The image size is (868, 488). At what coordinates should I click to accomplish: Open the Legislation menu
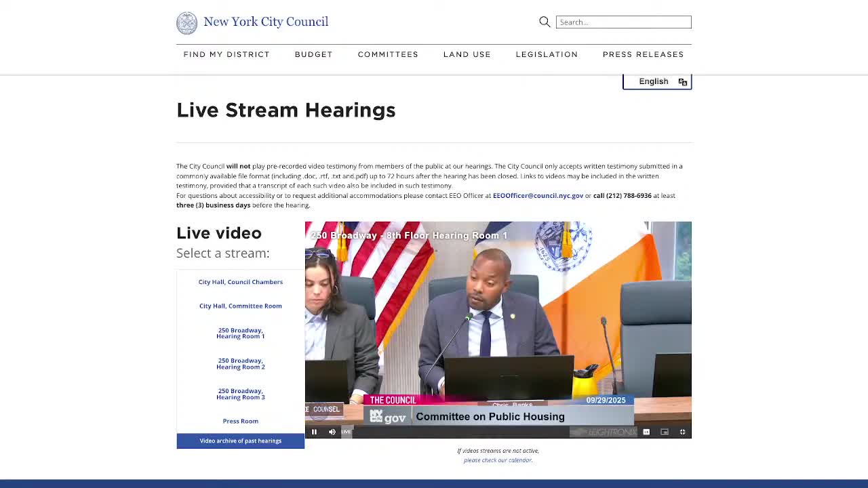tap(547, 54)
